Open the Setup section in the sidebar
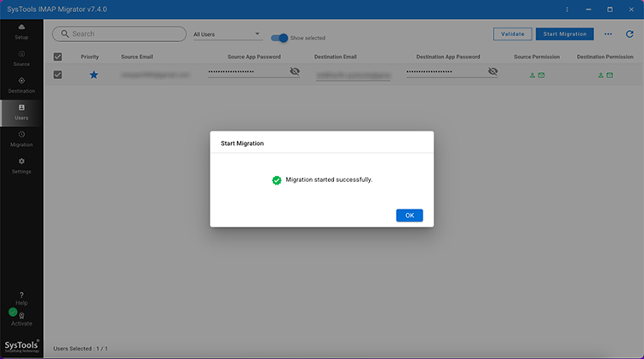 click(21, 32)
